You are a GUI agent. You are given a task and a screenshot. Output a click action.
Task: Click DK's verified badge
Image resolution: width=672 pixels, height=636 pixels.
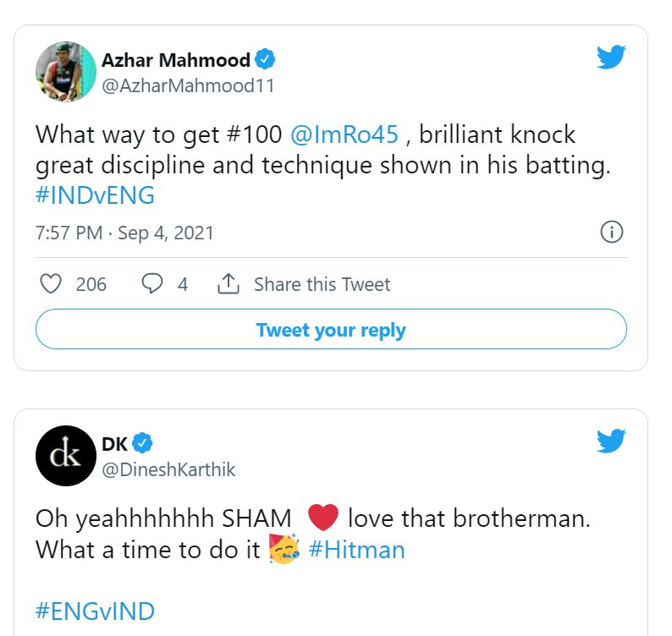[142, 443]
